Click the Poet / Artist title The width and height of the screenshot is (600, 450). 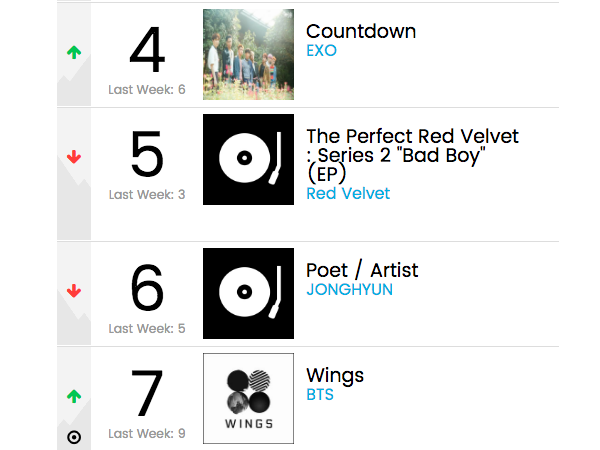[x=362, y=270]
